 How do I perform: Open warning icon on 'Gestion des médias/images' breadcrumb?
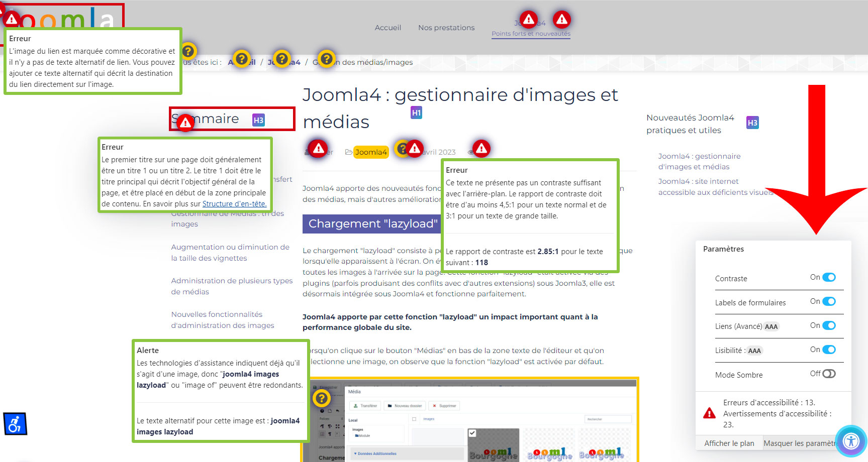pos(326,59)
